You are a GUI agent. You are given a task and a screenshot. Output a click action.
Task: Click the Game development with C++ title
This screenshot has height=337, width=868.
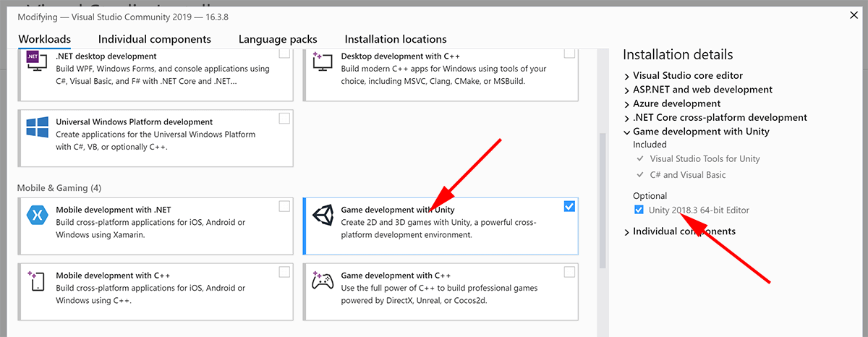click(x=396, y=276)
